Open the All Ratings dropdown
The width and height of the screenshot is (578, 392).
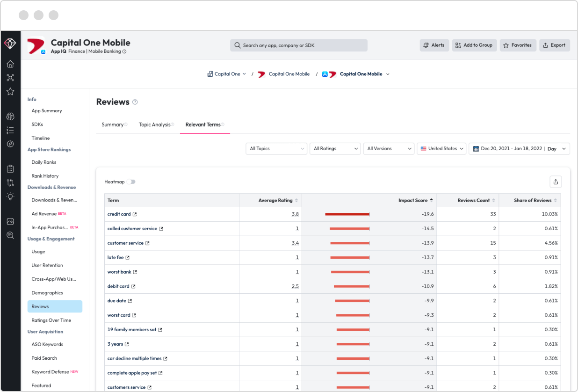335,149
